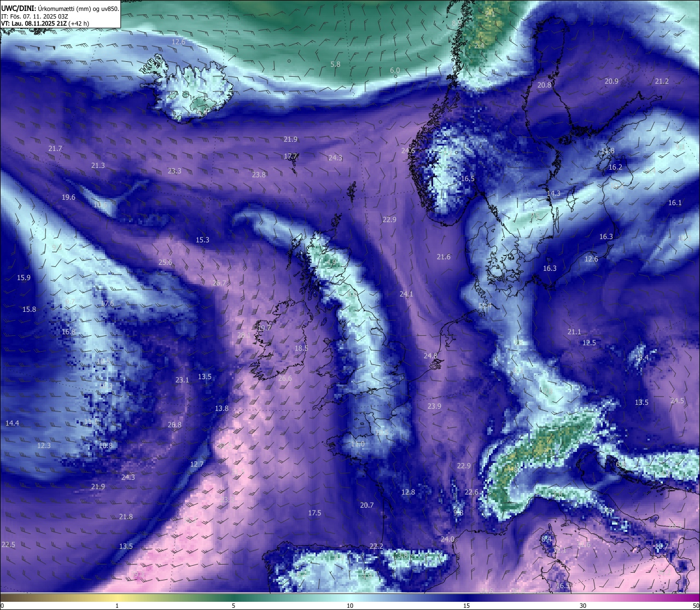The width and height of the screenshot is (700, 610).
Task: Click the 21.3 value label
Action: click(98, 165)
